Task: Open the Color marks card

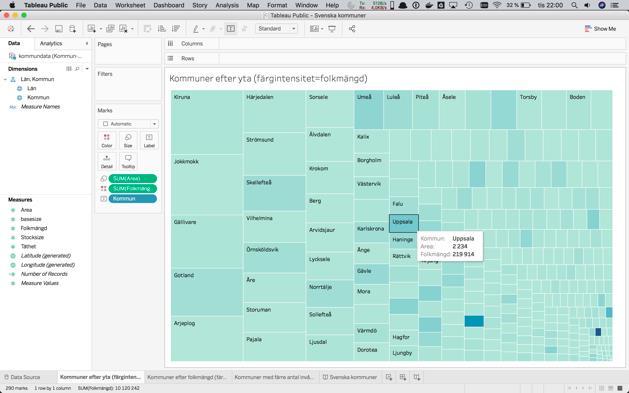Action: pos(107,140)
